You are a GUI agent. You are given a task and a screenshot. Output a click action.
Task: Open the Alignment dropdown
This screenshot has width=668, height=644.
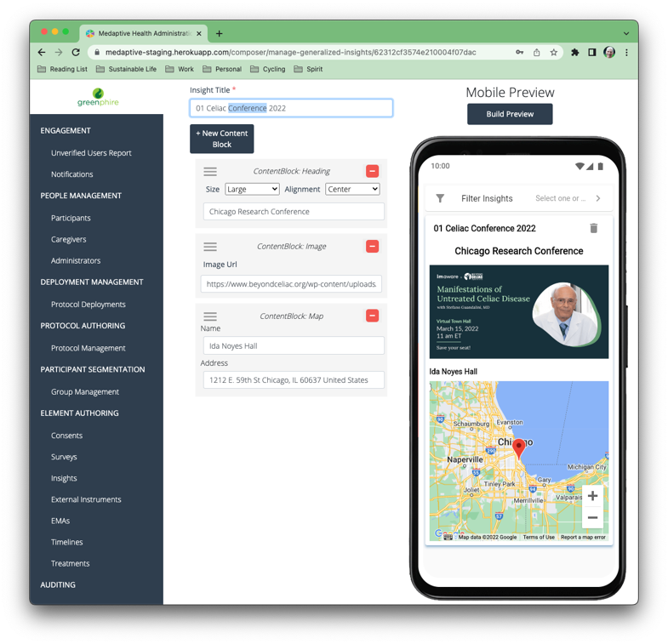[x=353, y=189]
